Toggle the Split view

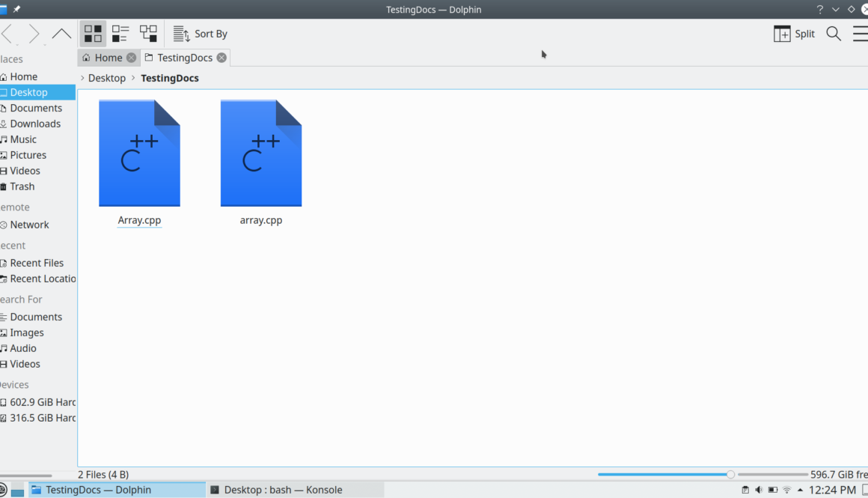tap(793, 33)
